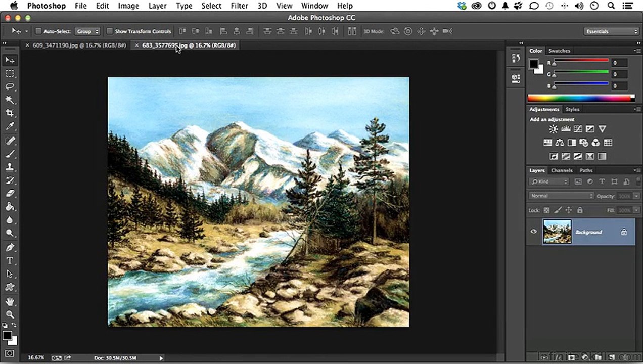Open the Layers panel flyout menu

point(637,170)
